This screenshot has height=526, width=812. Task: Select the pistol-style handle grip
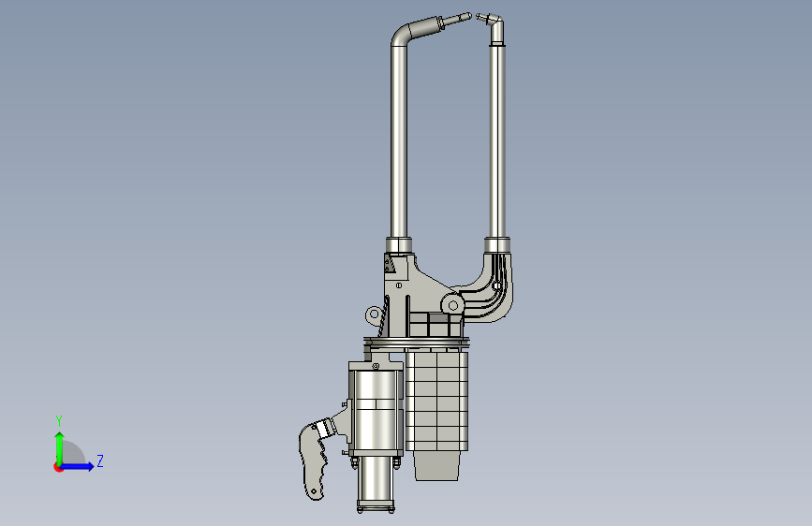tap(314, 462)
